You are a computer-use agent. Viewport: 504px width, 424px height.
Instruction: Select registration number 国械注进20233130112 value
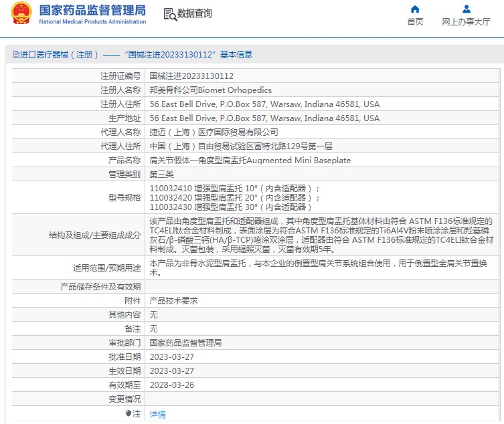click(191, 76)
